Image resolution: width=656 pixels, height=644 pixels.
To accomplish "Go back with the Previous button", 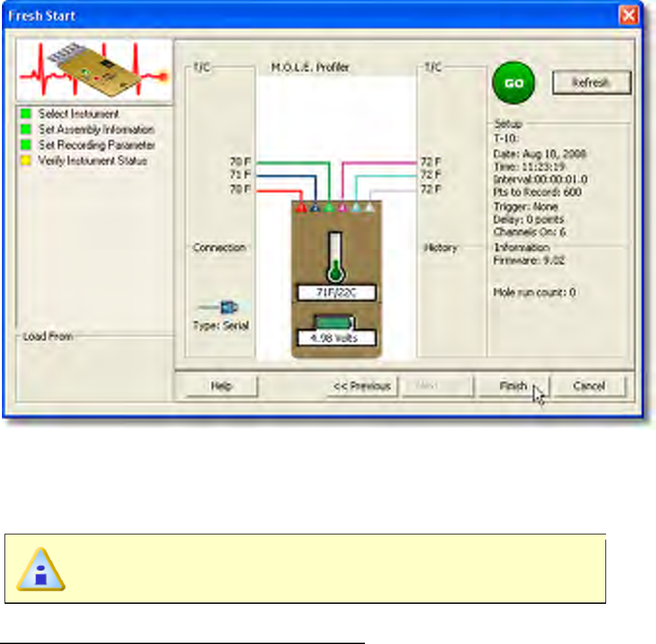I will coord(362,386).
